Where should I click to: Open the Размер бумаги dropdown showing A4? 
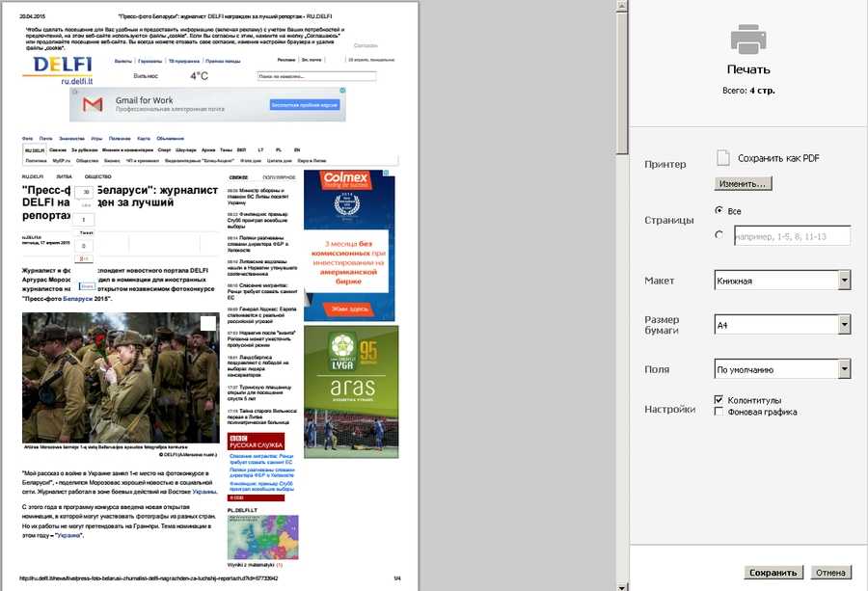(x=782, y=325)
